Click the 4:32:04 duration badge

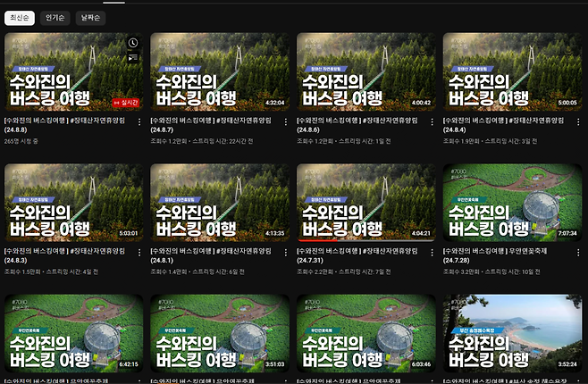pyautogui.click(x=275, y=103)
